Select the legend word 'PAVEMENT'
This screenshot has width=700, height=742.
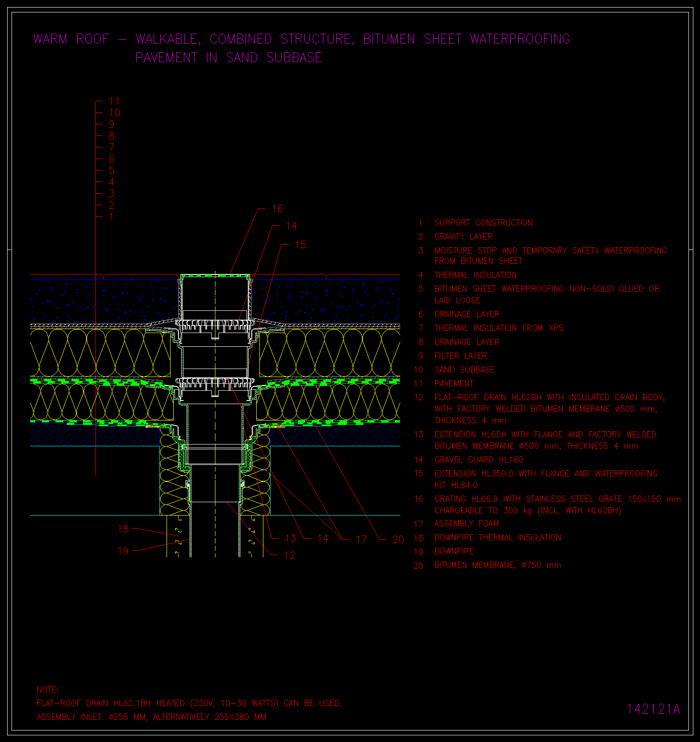[453, 384]
